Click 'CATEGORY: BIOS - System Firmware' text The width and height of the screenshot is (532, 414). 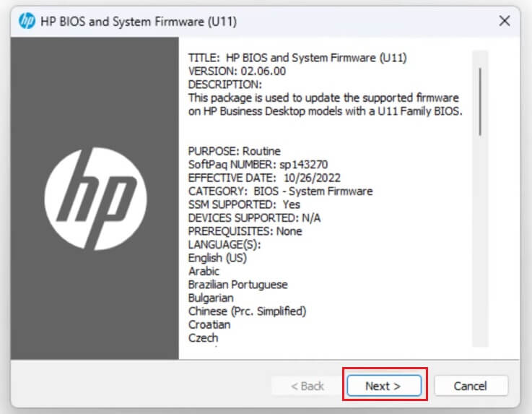[280, 191]
